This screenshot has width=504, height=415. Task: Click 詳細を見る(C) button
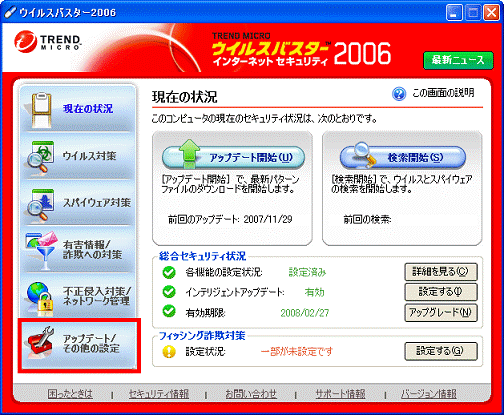click(x=441, y=272)
